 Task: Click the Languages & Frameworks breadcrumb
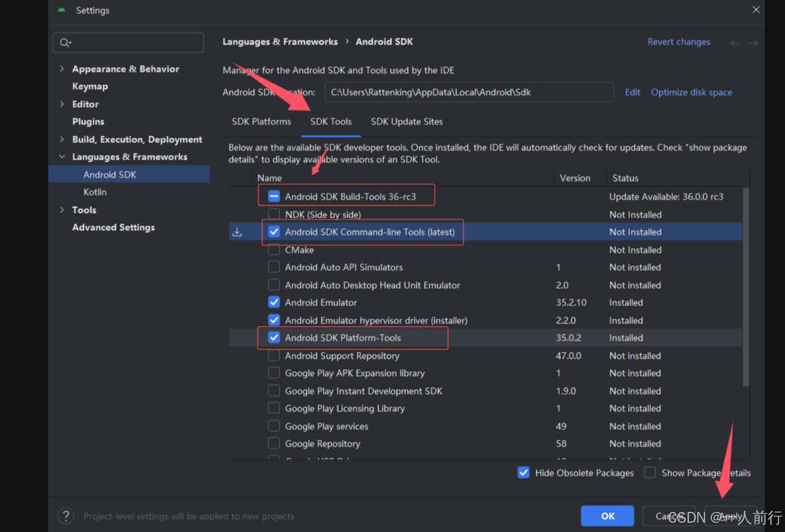click(x=280, y=42)
